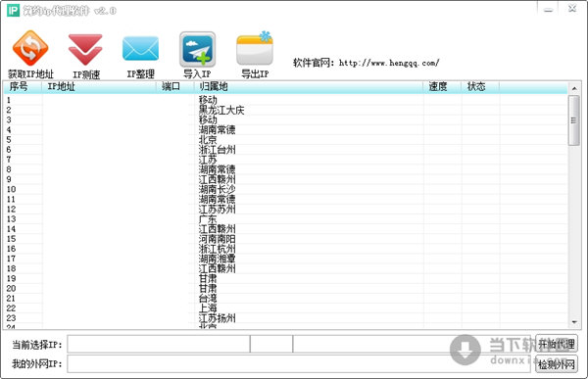
Task: Click the 开始代理 button
Action: 557,344
